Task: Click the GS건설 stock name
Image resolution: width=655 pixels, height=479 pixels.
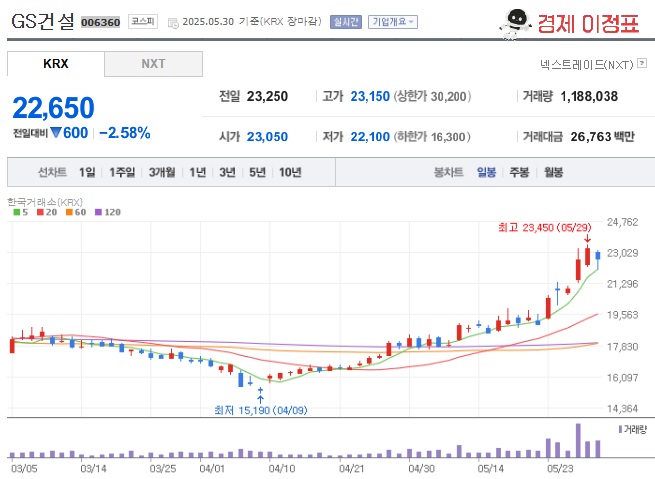Action: (43, 21)
